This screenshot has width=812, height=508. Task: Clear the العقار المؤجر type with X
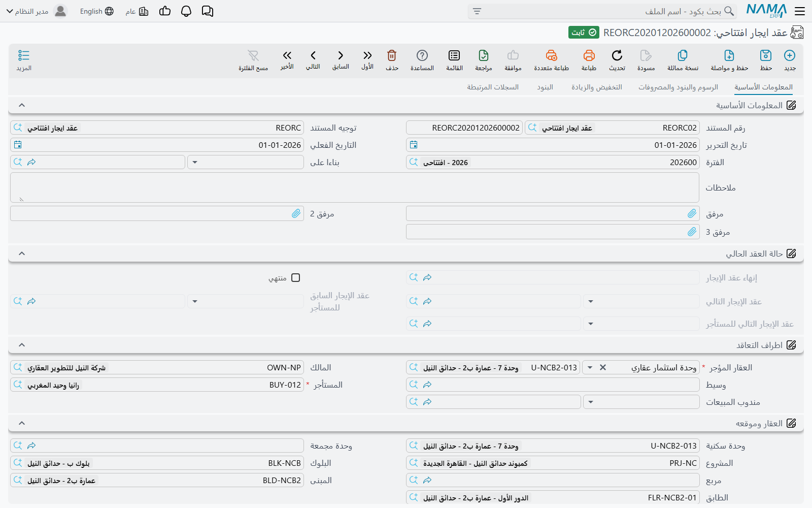click(x=603, y=367)
